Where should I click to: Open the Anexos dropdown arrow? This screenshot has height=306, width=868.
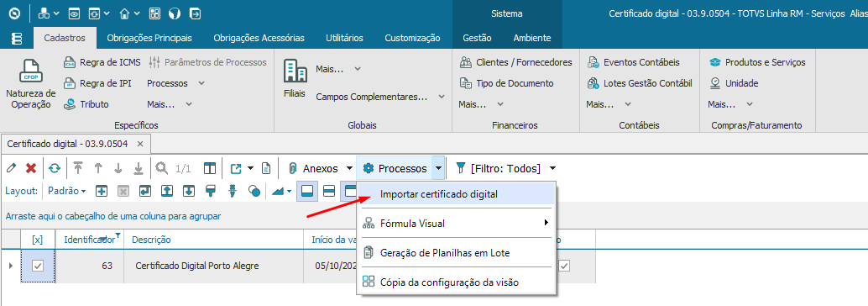pyautogui.click(x=349, y=168)
